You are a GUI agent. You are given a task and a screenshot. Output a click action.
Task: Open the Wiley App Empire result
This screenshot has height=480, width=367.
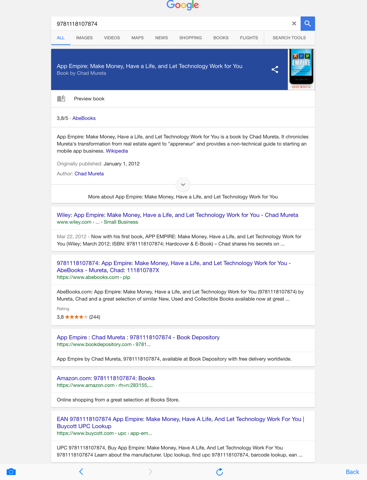177,215
